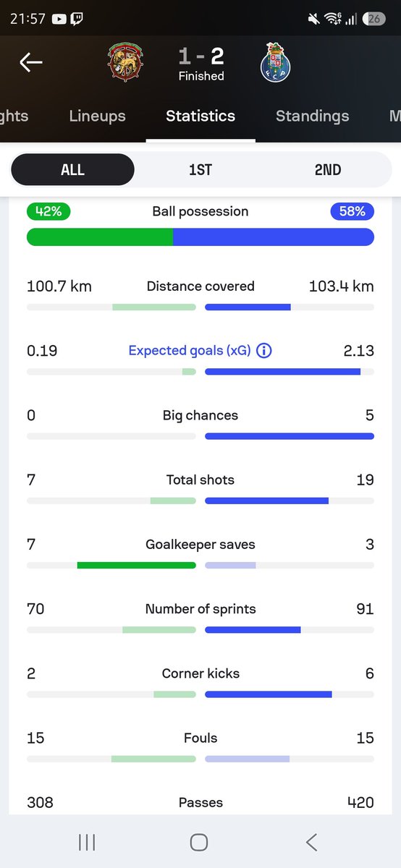Viewport: 401px width, 868px height.
Task: Open the YouTube status bar icon
Action: point(59,20)
